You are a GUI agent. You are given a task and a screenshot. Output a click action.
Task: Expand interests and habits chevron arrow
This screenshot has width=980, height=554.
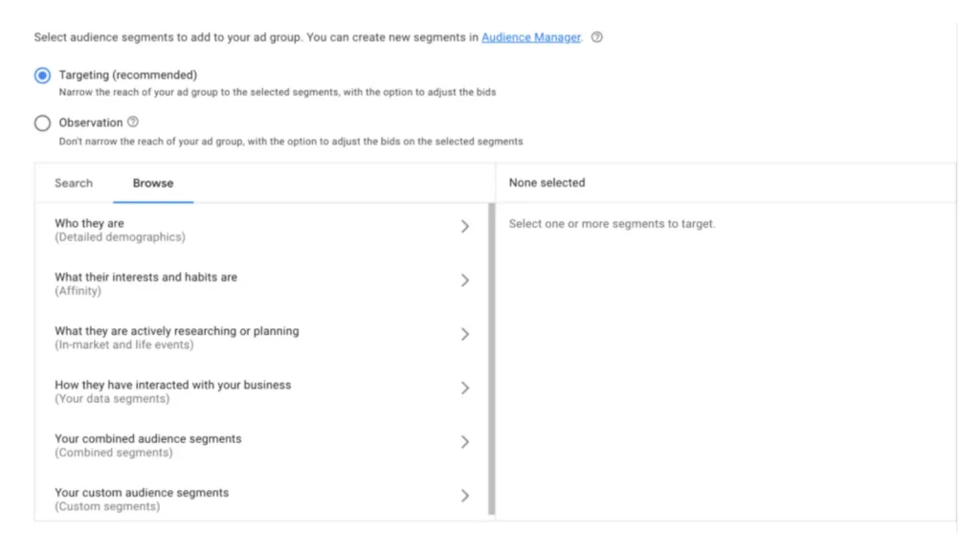[x=465, y=280]
